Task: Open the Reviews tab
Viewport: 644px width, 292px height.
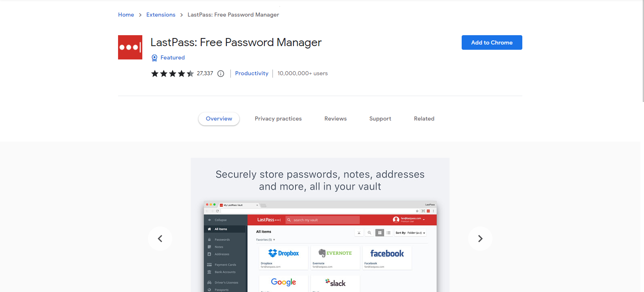Action: click(x=336, y=118)
